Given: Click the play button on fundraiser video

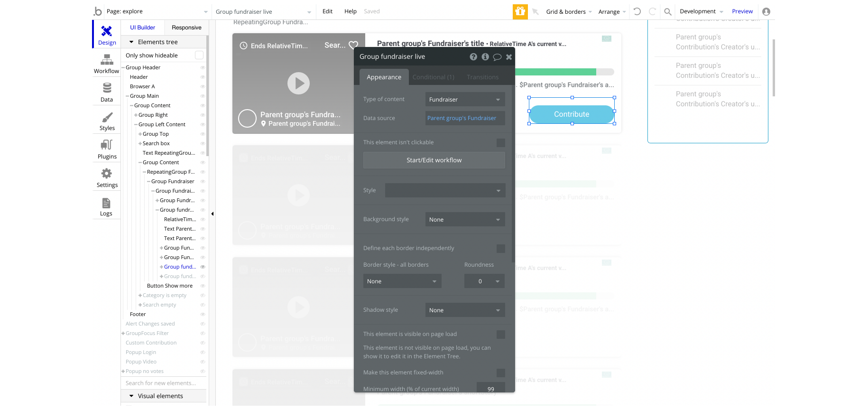Looking at the screenshot, I should click(x=298, y=83).
